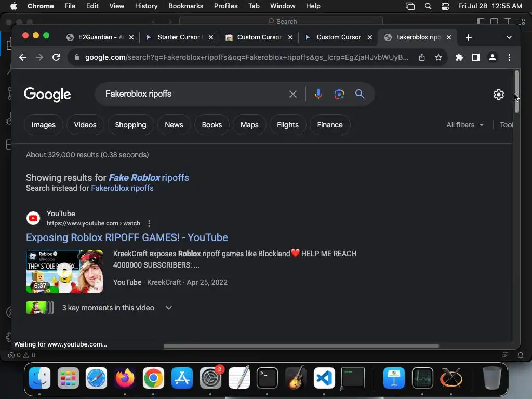Filter results by News
Viewport: 532px width, 399px height.
point(174,125)
